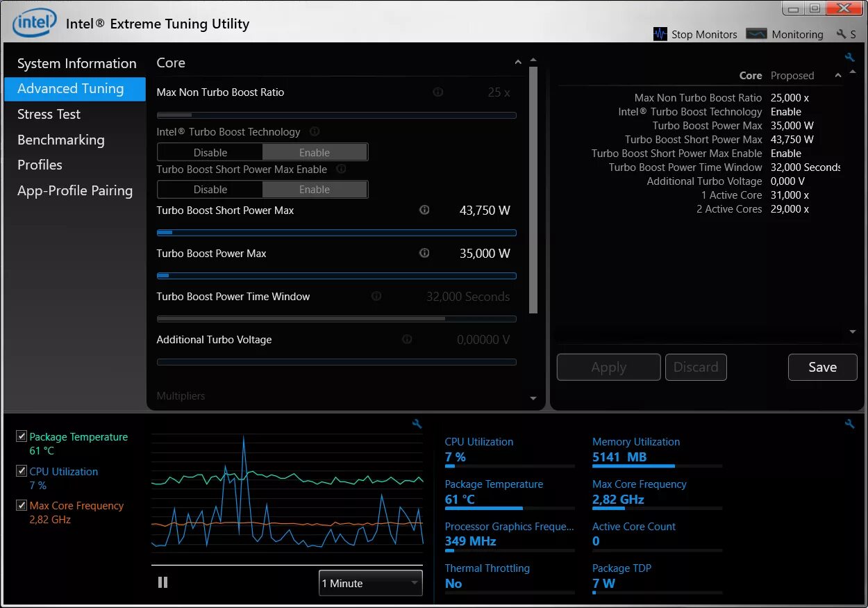Viewport: 868px width, 608px height.
Task: Click the 35,000 W value field
Action: (485, 254)
